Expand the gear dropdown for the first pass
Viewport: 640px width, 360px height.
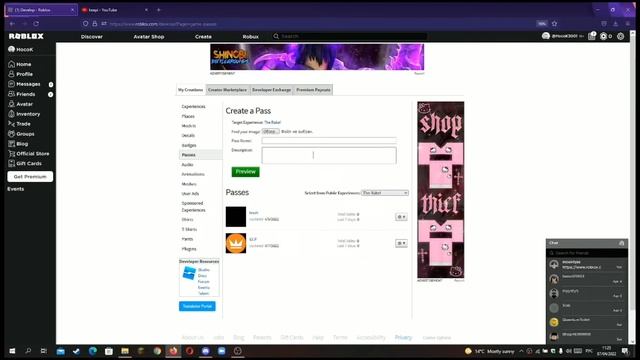(x=401, y=217)
